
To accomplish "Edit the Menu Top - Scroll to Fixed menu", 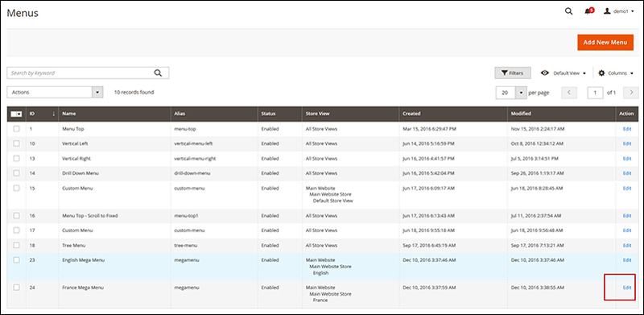I will (627, 215).
